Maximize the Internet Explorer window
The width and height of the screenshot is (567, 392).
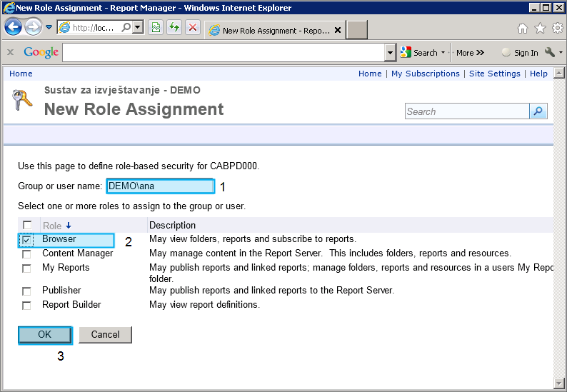click(x=546, y=8)
